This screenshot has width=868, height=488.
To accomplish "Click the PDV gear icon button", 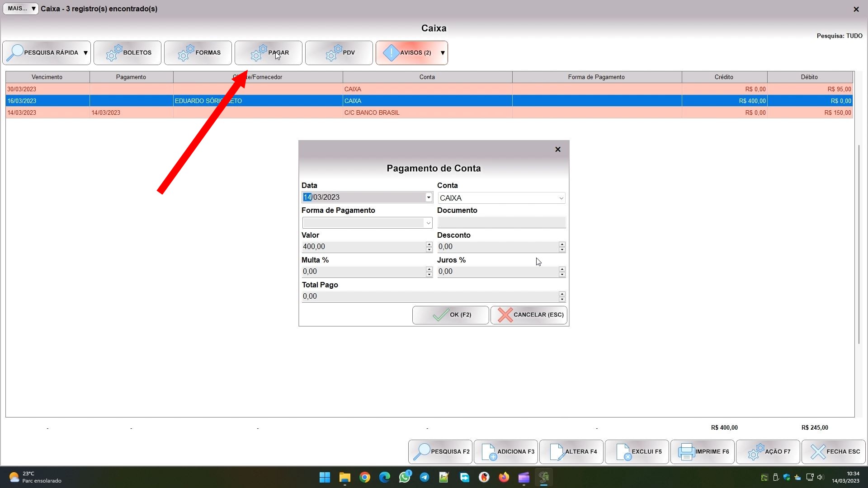I will pyautogui.click(x=339, y=53).
